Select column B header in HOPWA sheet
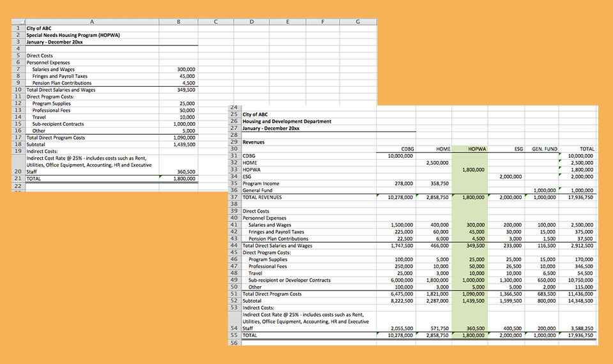Image resolution: width=613 pixels, height=364 pixels. coord(179,22)
